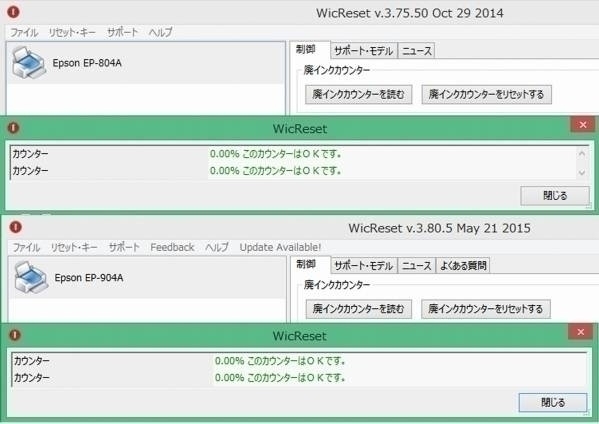Select first カウンター row in the lower dialog
The width and height of the screenshot is (599, 424).
pyautogui.click(x=299, y=361)
